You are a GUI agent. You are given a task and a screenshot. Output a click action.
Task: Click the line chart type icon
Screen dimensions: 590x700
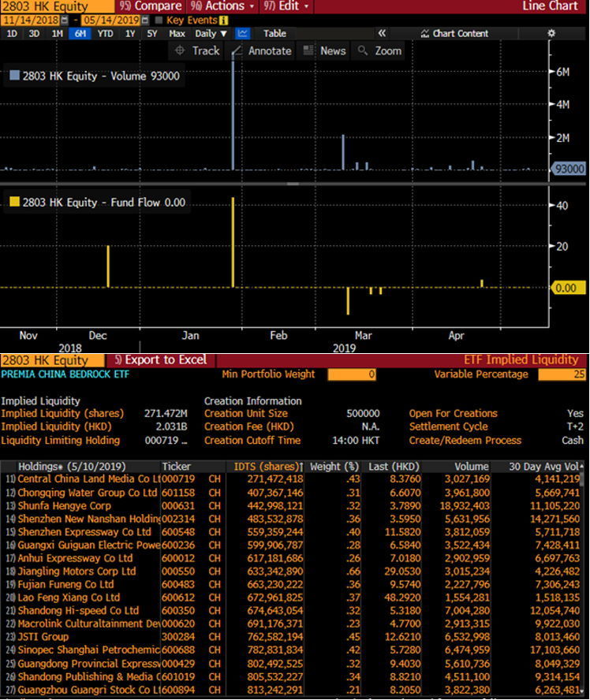point(242,33)
